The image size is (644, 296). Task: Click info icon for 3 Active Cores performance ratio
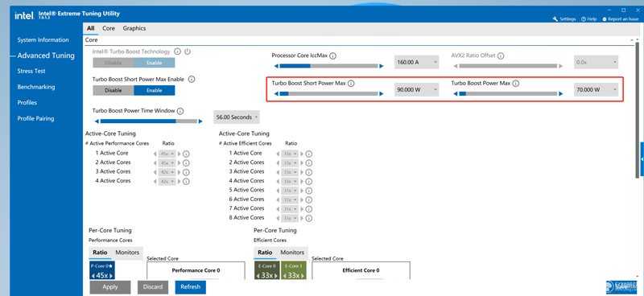186,172
